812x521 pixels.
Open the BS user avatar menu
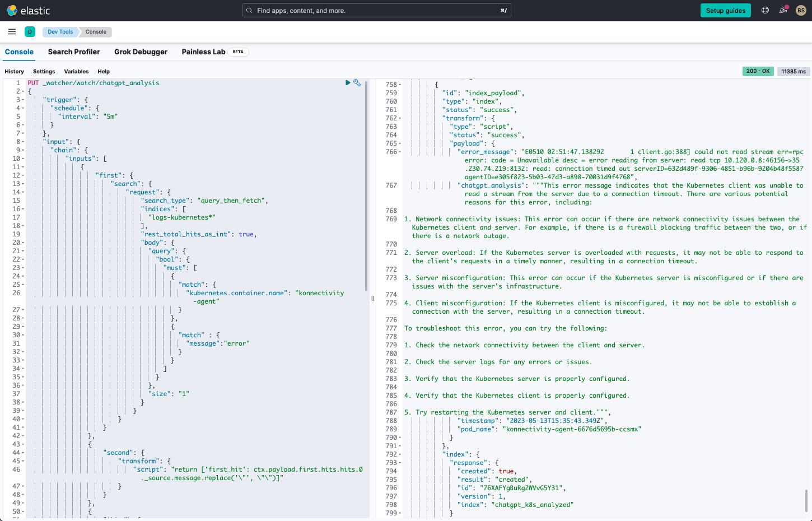(801, 11)
